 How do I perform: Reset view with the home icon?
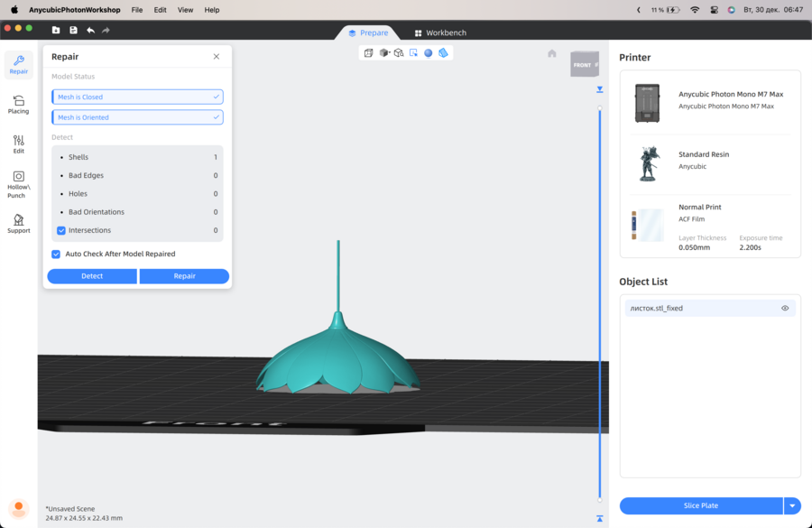552,53
